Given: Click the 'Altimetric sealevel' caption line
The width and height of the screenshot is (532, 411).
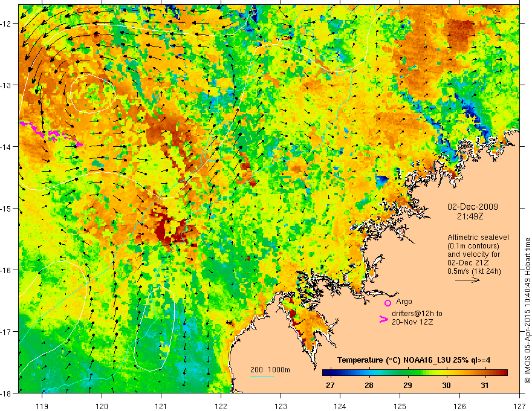Looking at the screenshot, I should point(478,238).
